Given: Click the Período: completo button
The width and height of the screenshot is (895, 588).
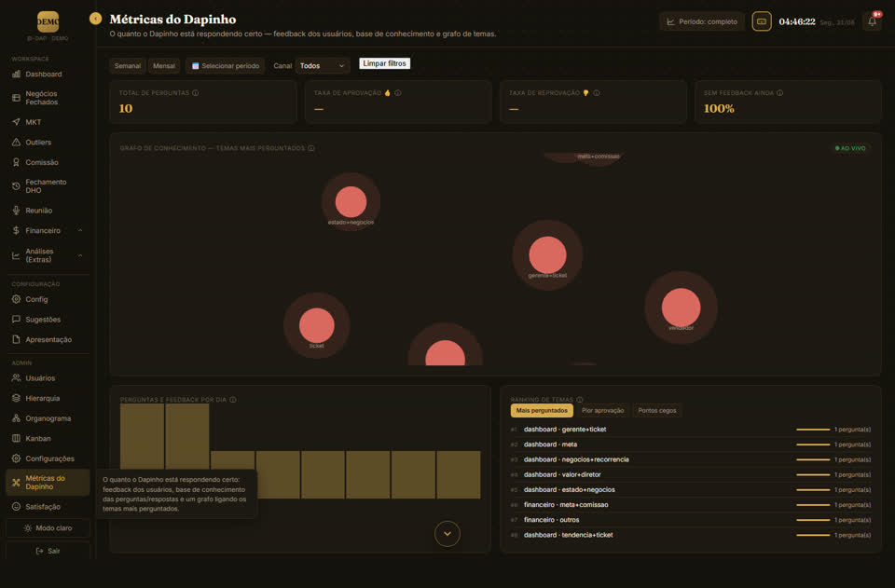Looking at the screenshot, I should click(x=702, y=21).
